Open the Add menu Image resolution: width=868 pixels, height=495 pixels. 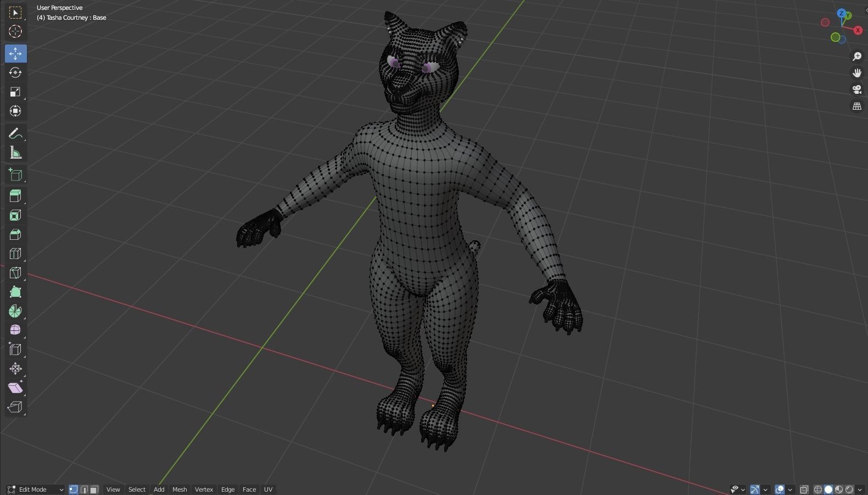pos(159,490)
